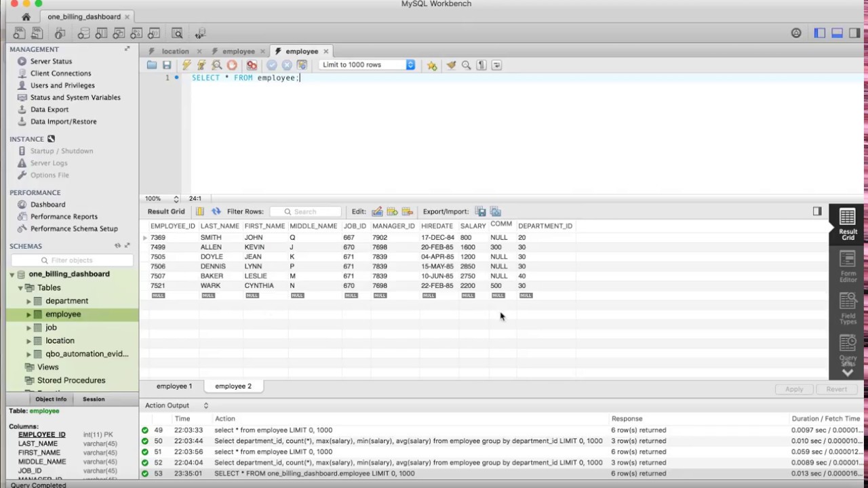Switch to the employee 1 result tab
Viewport: 868px width, 488px height.
click(174, 386)
